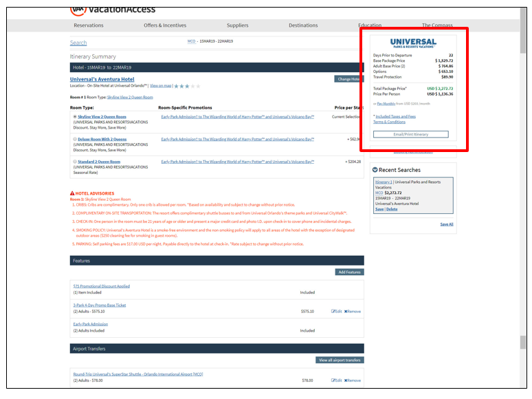The width and height of the screenshot is (532, 399).
Task: Edit the SuperStar Shuttle airport transfer
Action: point(336,380)
